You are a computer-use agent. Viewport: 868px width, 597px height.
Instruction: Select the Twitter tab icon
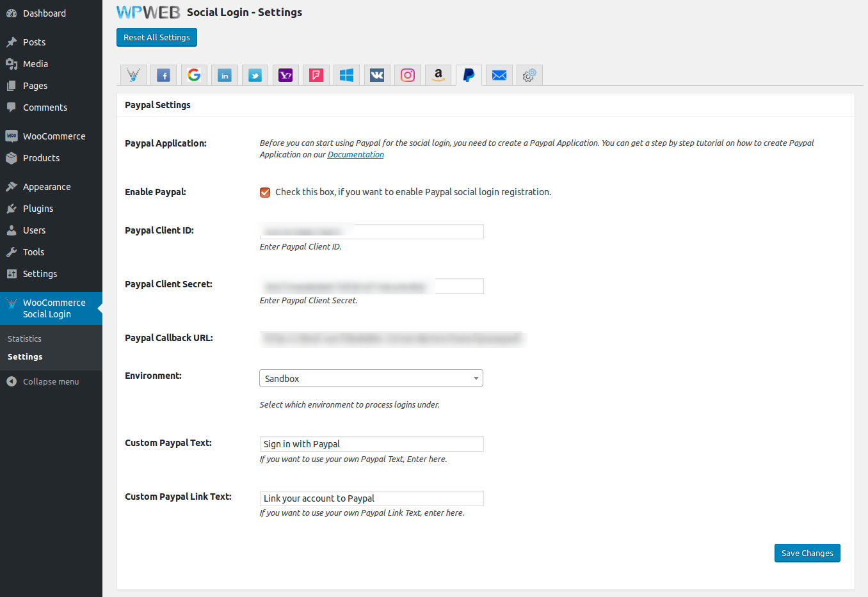click(x=255, y=76)
